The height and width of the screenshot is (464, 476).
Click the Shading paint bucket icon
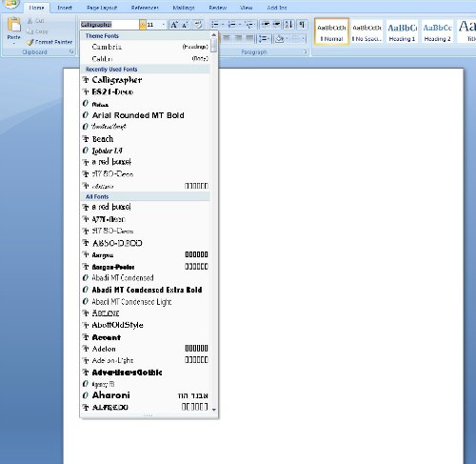coord(279,39)
